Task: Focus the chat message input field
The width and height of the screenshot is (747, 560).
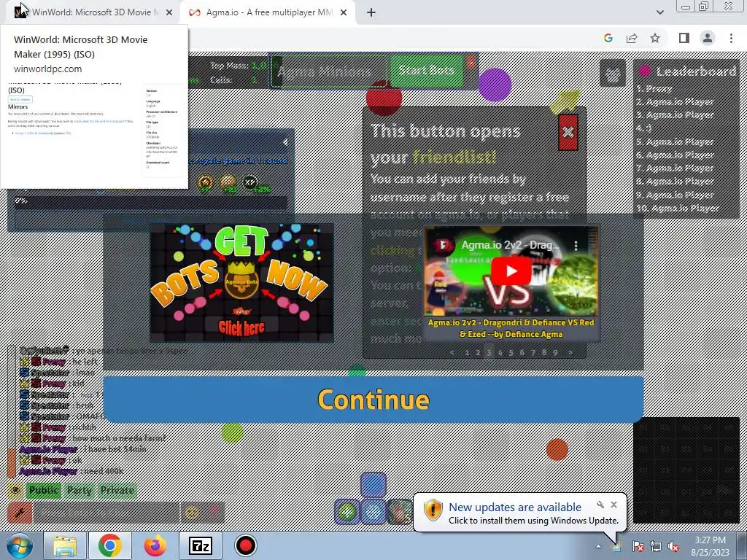Action: [x=106, y=513]
